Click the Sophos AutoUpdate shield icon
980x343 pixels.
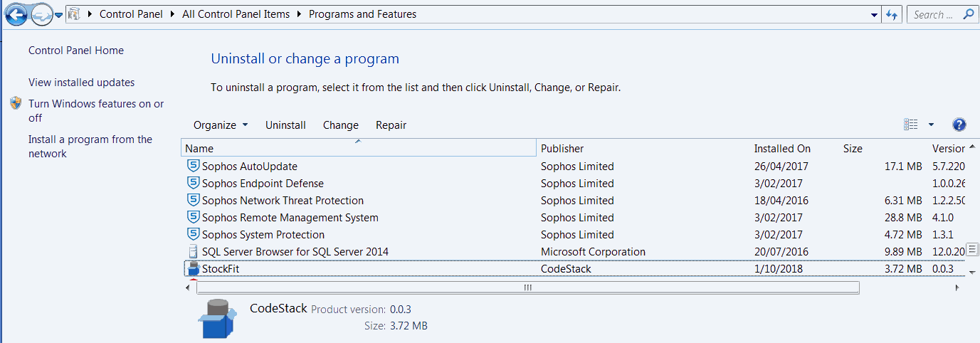click(x=193, y=166)
